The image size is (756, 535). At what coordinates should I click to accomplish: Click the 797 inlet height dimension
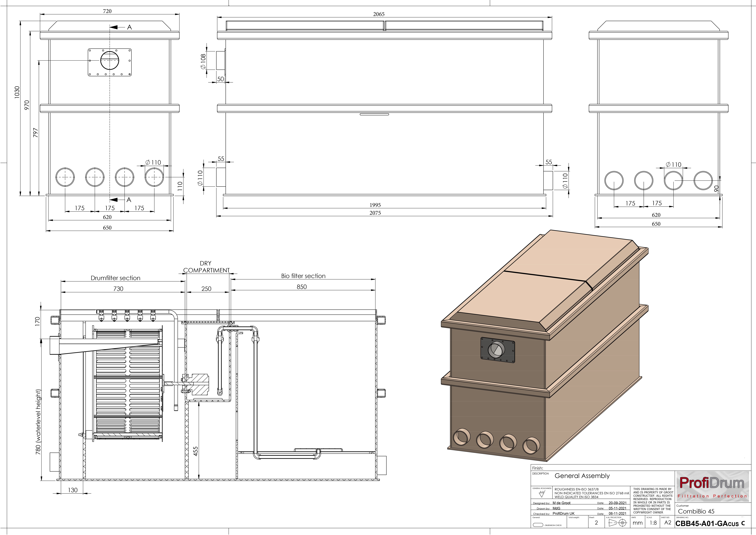click(36, 133)
